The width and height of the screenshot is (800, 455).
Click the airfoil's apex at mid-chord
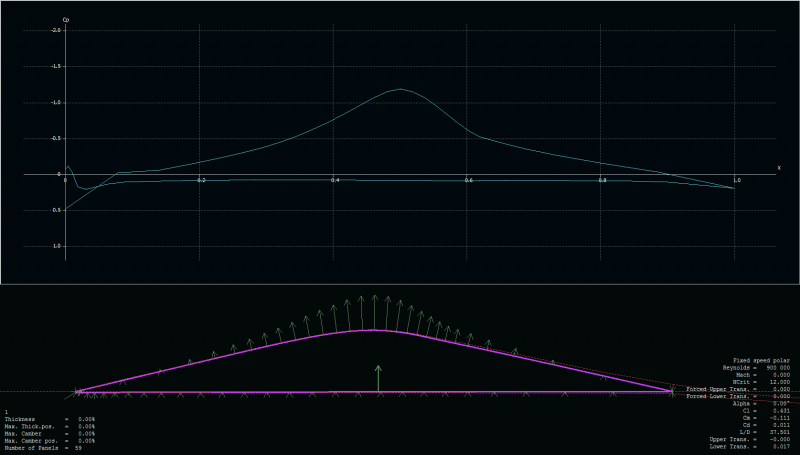[x=374, y=329]
